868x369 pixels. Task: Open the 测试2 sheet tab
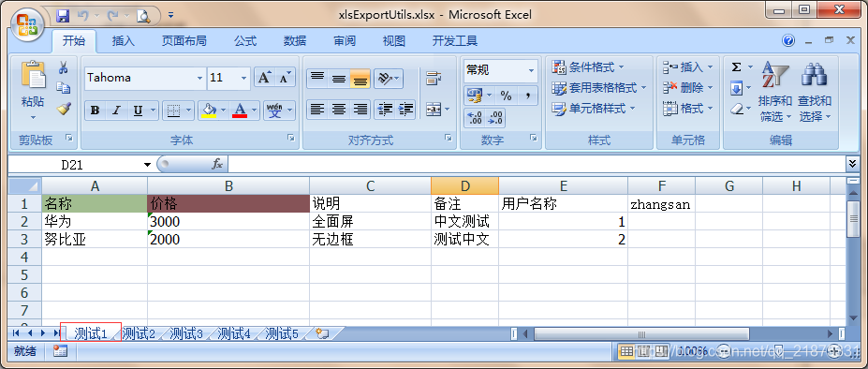(x=139, y=333)
